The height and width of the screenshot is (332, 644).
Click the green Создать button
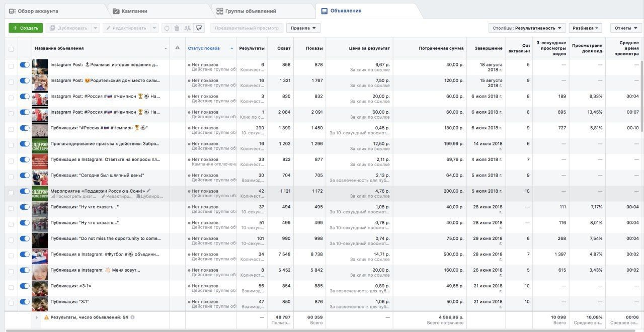[26, 28]
